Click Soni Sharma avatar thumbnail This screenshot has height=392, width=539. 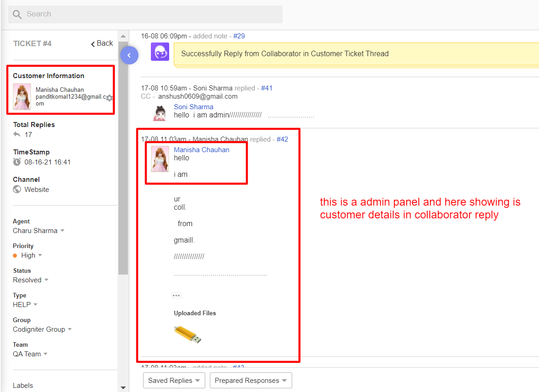click(x=160, y=113)
